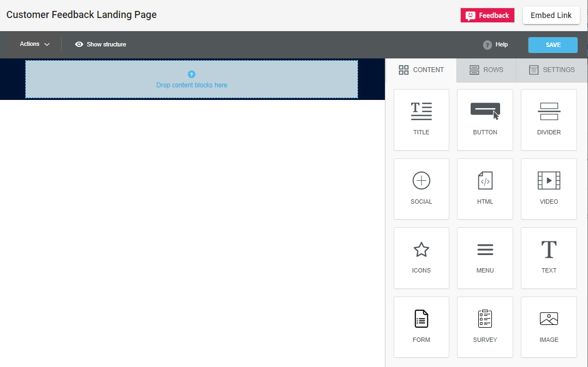This screenshot has width=588, height=367.
Task: Select the Survey content block
Action: (x=485, y=327)
